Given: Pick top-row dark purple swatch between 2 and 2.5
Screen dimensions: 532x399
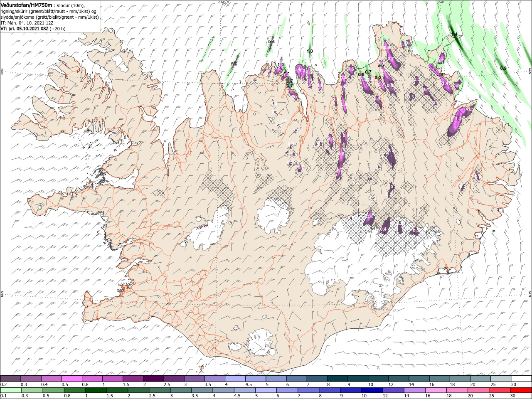Looking at the screenshot, I should (x=153, y=379).
